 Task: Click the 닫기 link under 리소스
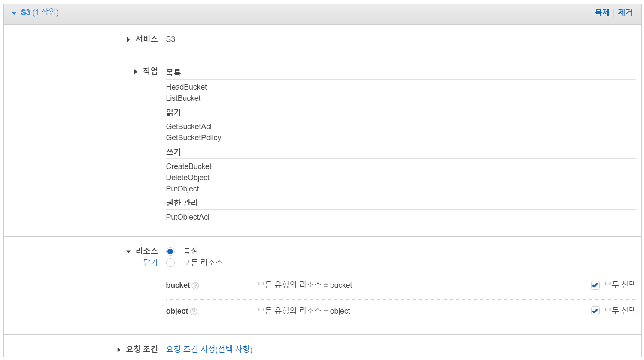[x=150, y=263]
